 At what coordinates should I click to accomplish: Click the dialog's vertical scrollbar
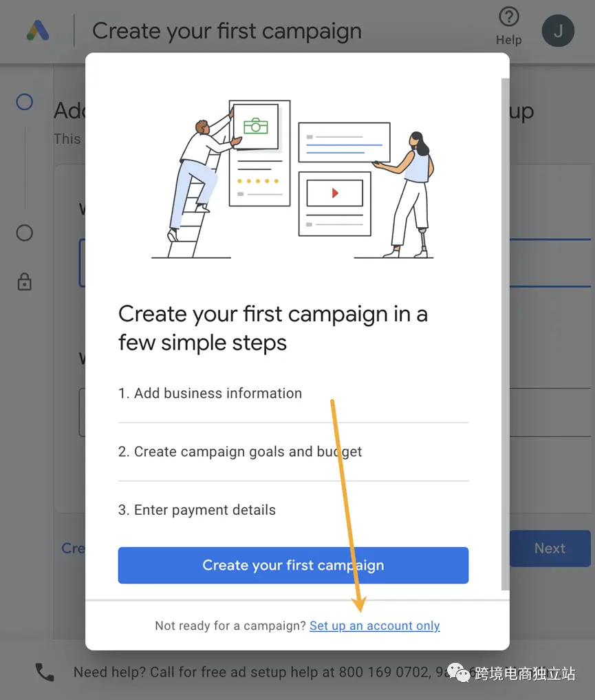505,334
